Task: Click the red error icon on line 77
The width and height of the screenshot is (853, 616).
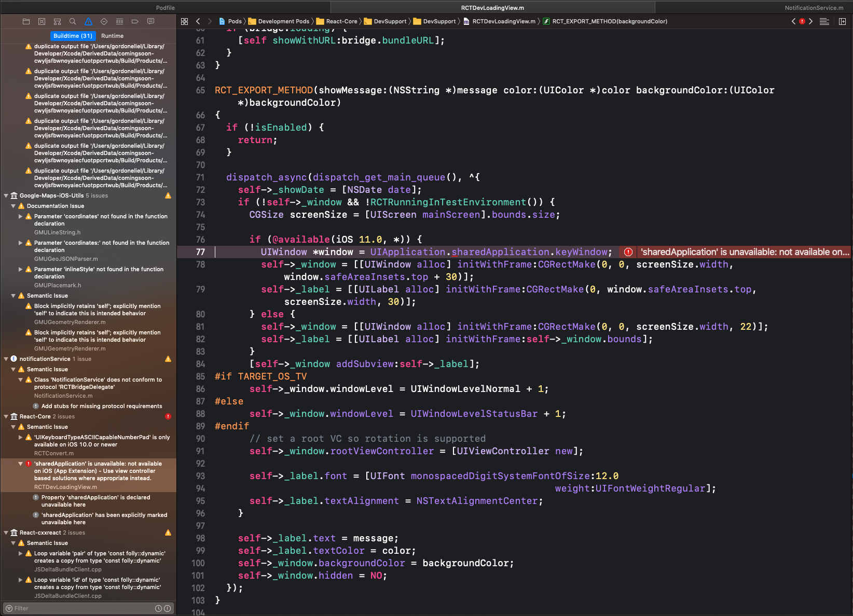Action: pyautogui.click(x=628, y=252)
